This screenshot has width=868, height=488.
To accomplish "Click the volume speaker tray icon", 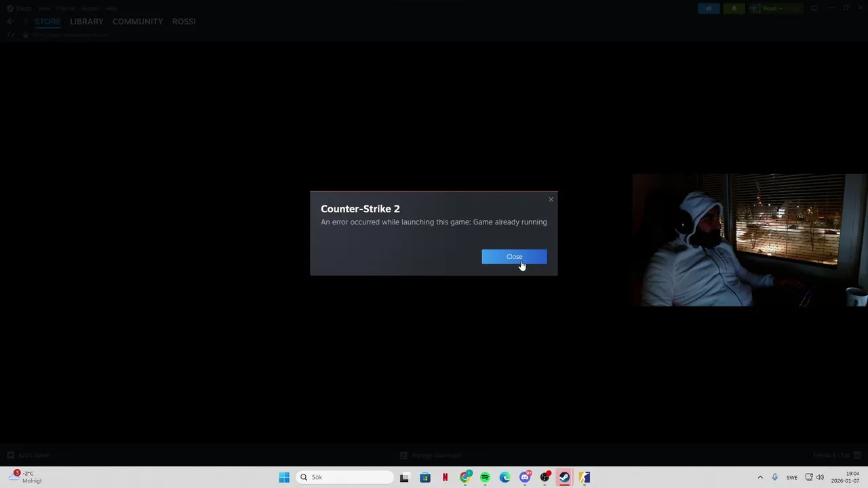I will coord(820,477).
